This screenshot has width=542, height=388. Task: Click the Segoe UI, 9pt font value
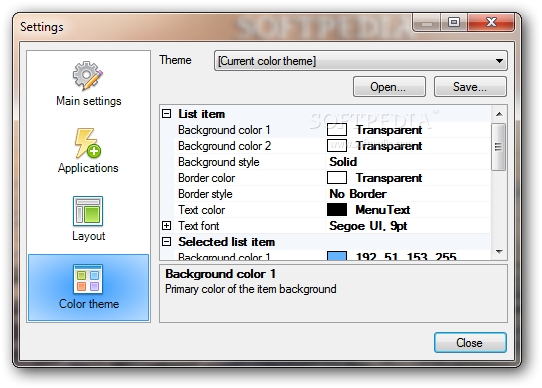point(368,226)
